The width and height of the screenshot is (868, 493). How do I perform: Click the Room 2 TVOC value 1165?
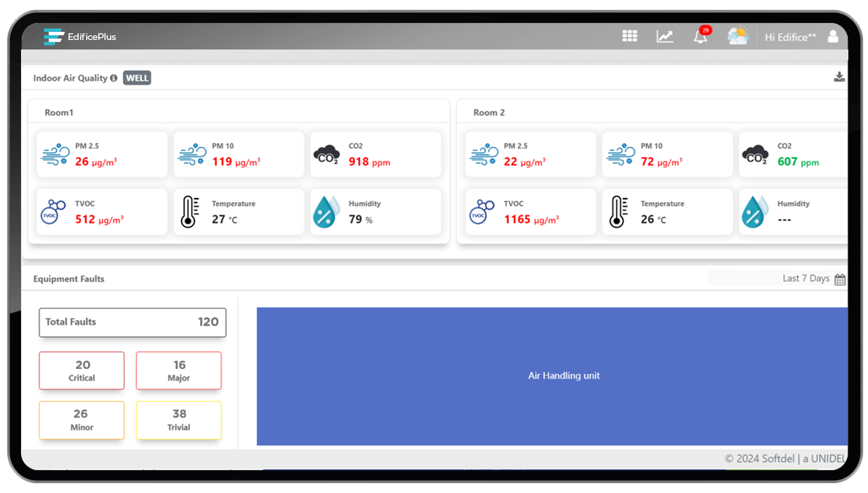click(x=517, y=220)
